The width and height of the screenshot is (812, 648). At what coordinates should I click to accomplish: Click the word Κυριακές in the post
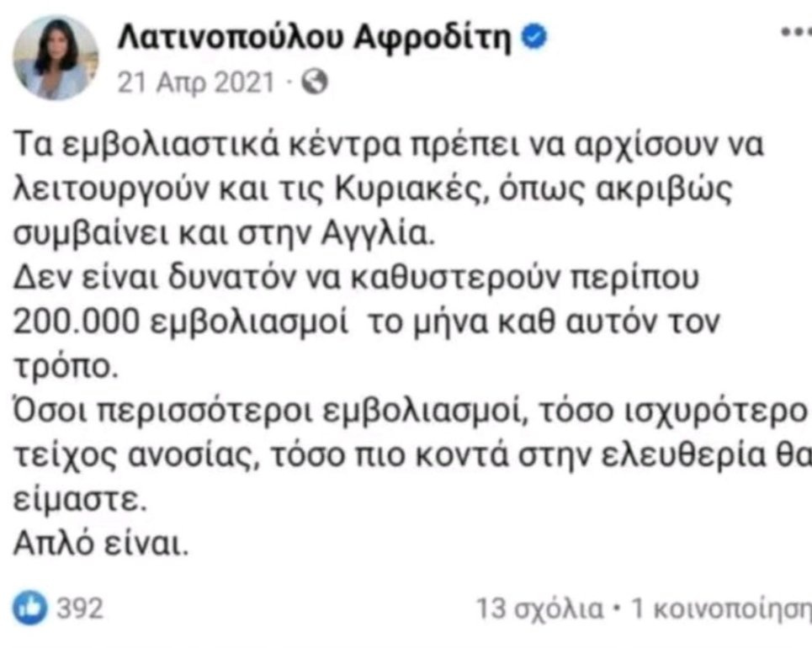(x=412, y=190)
